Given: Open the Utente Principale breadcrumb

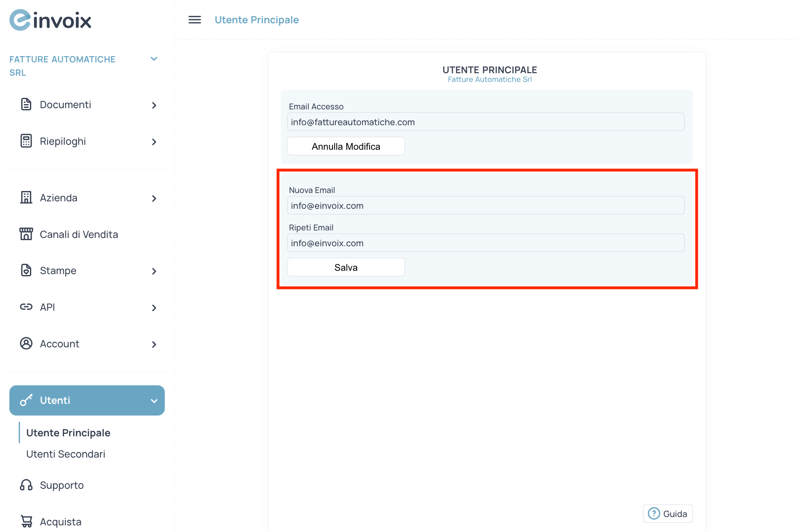Looking at the screenshot, I should (257, 20).
